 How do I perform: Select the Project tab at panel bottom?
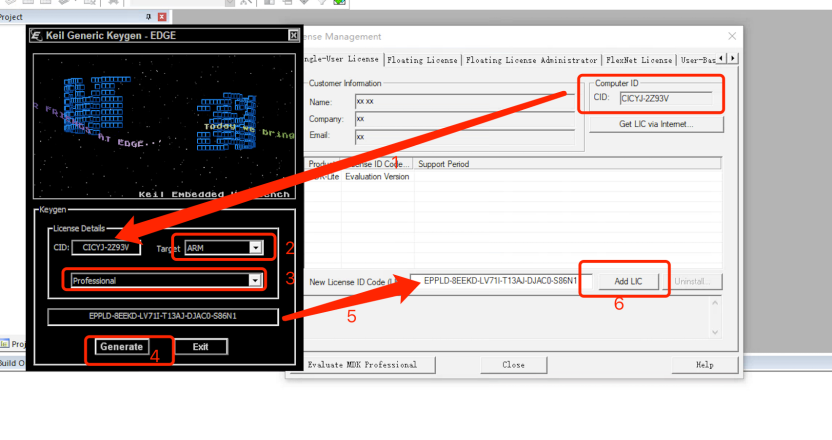point(13,344)
